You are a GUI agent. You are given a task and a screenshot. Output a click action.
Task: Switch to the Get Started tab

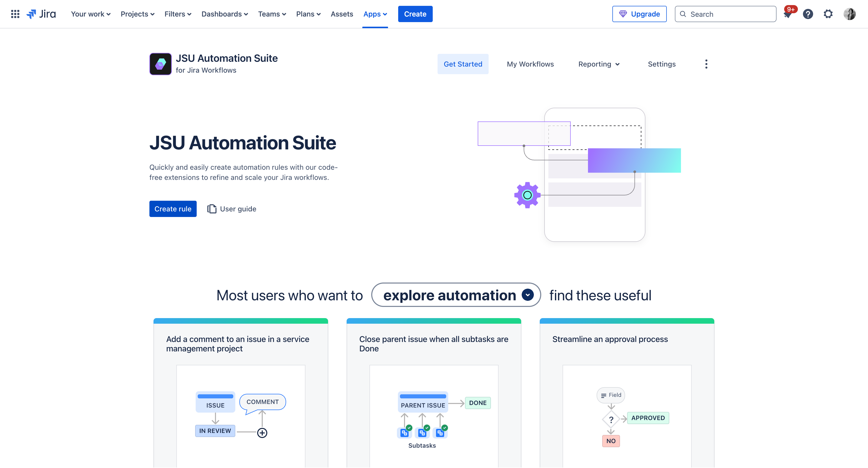(463, 64)
